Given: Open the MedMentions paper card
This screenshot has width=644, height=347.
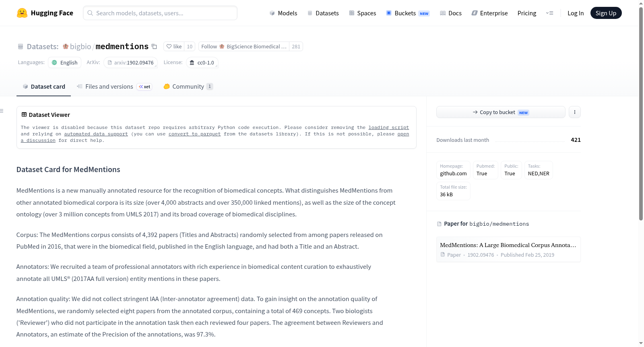Looking at the screenshot, I should tap(508, 249).
